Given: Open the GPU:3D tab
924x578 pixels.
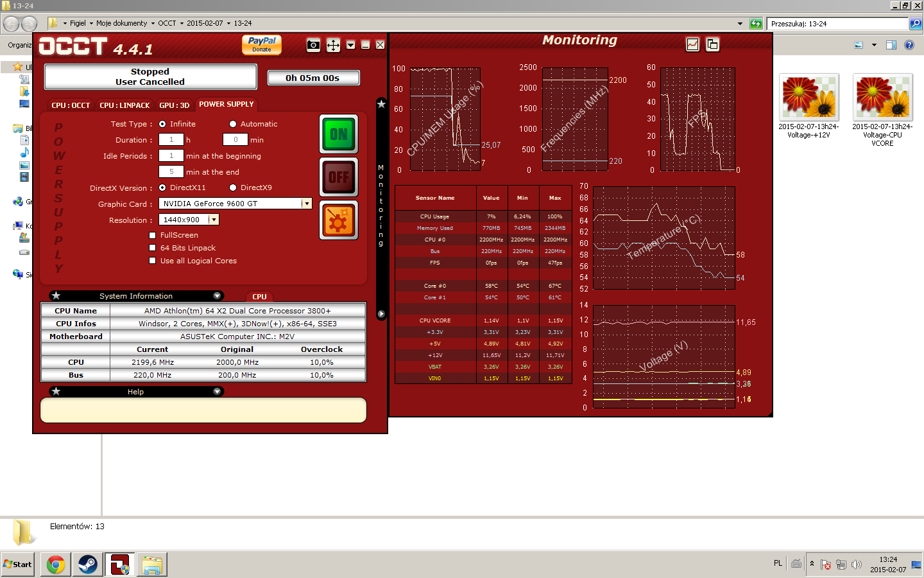Looking at the screenshot, I should point(175,105).
